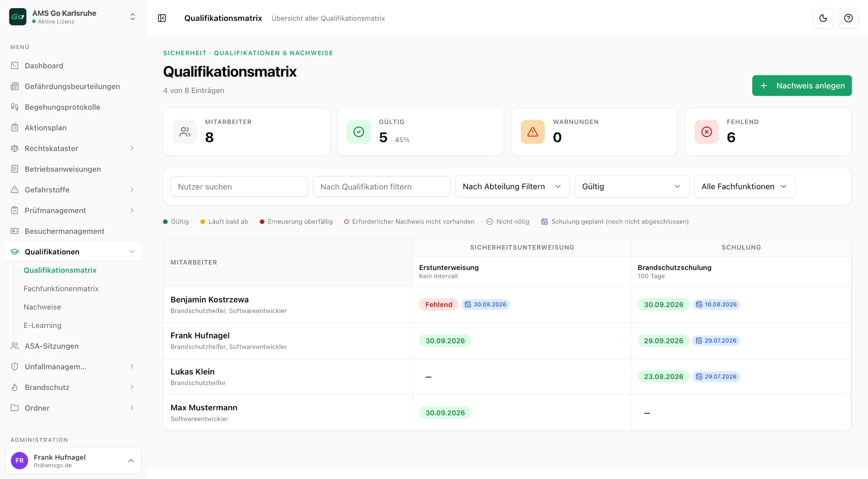Click the Begehungsprotokolle footprints icon
The height and width of the screenshot is (479, 868).
[x=14, y=107]
